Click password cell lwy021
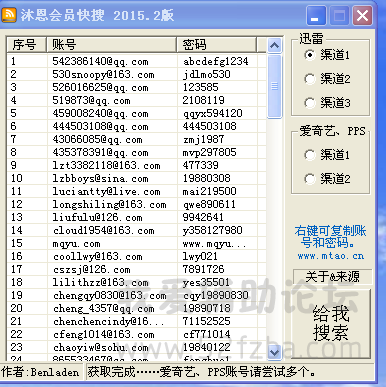Image resolution: width=386 pixels, height=387 pixels. (x=200, y=256)
